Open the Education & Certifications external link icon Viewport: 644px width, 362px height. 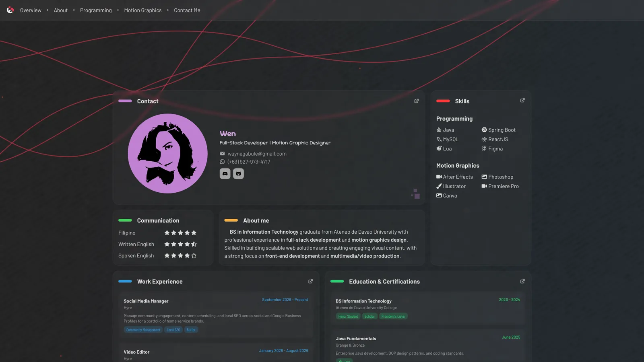point(522,281)
